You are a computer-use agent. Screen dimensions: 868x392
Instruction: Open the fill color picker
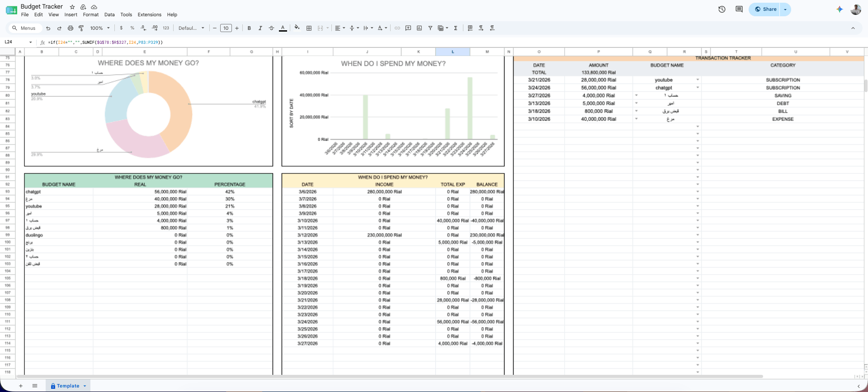(x=297, y=28)
